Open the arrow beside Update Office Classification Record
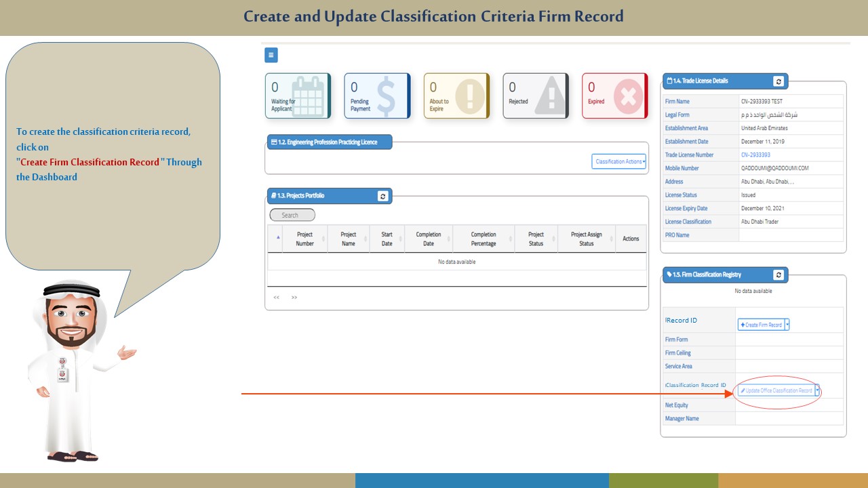The width and height of the screenshot is (868, 488). pos(817,390)
